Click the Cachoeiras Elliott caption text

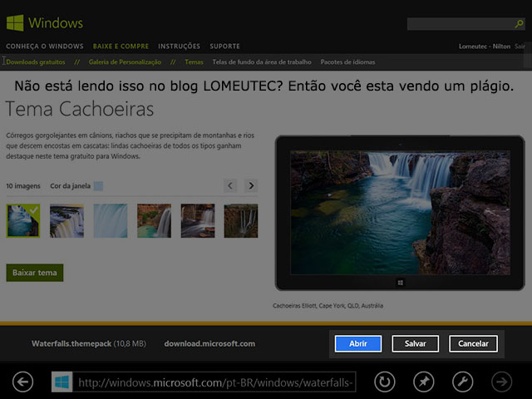pos(328,306)
